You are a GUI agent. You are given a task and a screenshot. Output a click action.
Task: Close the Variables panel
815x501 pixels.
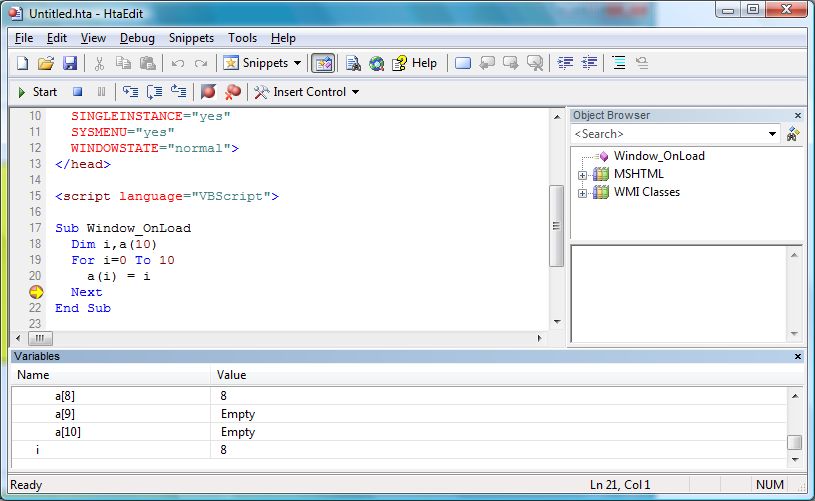click(x=798, y=357)
